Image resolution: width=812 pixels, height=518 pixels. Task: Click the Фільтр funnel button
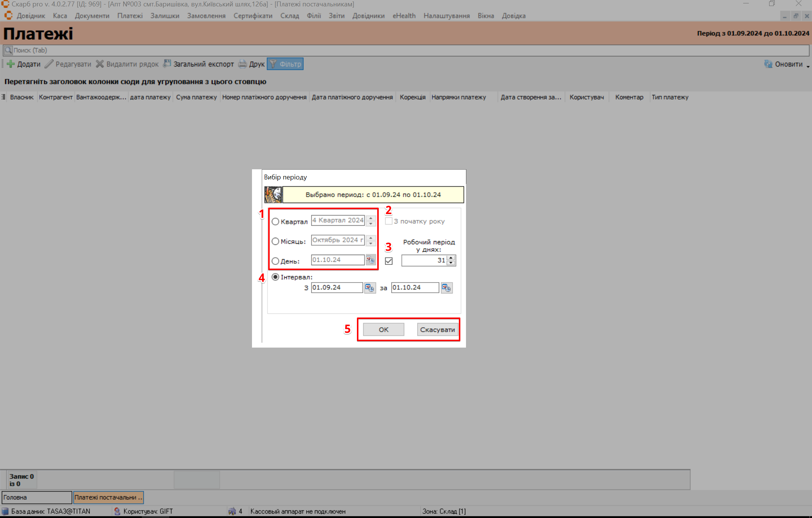click(x=285, y=64)
